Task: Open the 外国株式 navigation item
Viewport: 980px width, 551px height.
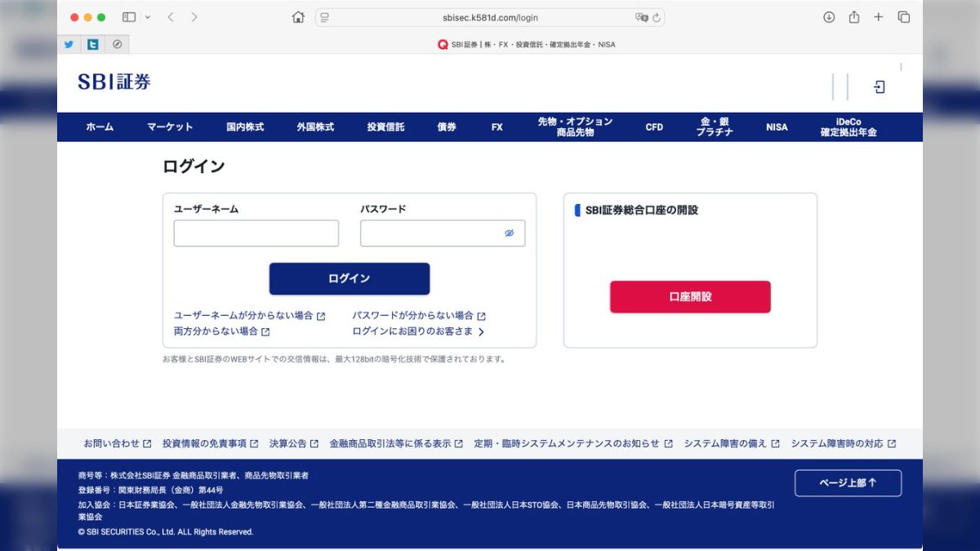Action: coord(315,127)
